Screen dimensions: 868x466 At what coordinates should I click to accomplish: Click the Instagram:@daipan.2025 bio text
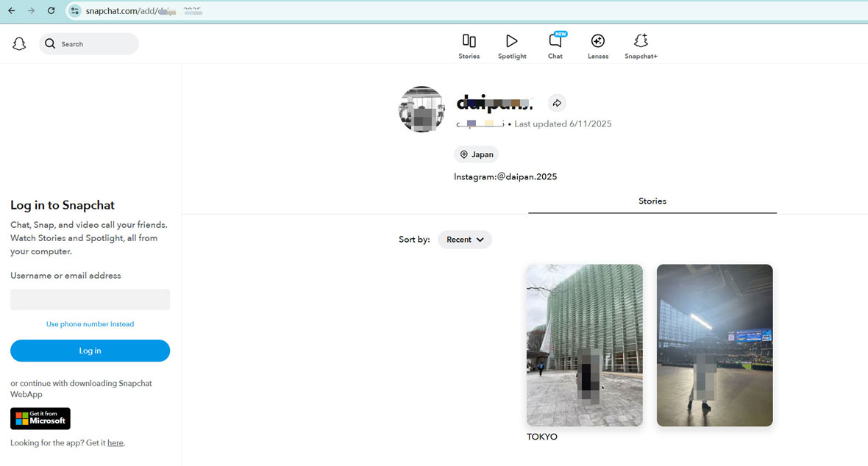tap(505, 176)
